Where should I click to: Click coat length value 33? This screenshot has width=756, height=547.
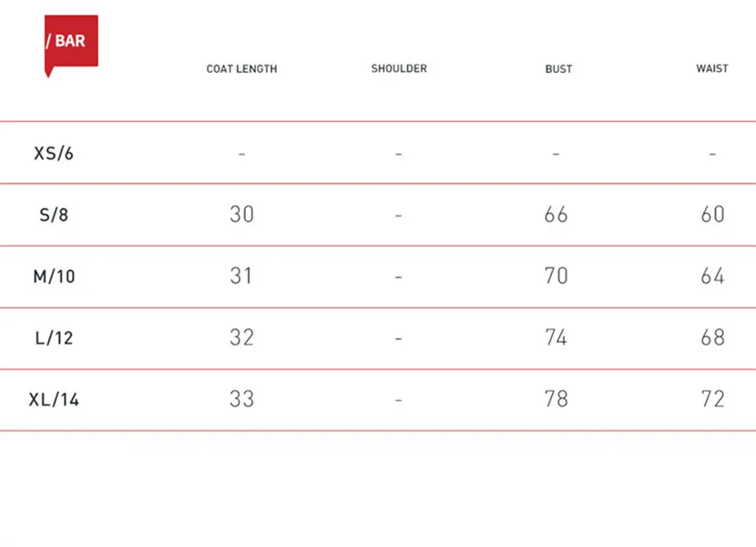click(x=241, y=399)
